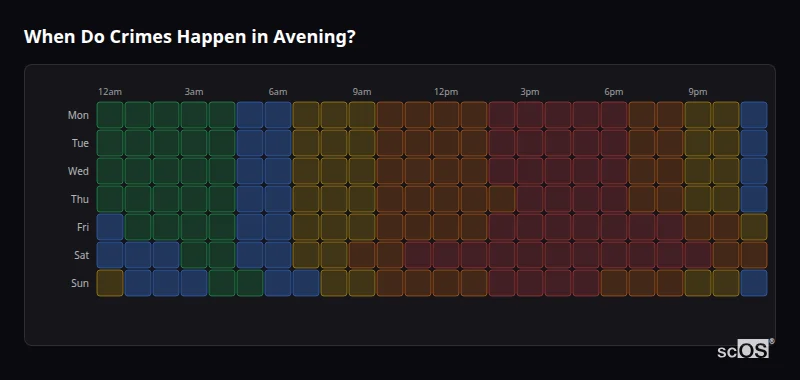This screenshot has height=380, width=800.
Task: Click the '6pm' hour label
Action: (x=614, y=92)
